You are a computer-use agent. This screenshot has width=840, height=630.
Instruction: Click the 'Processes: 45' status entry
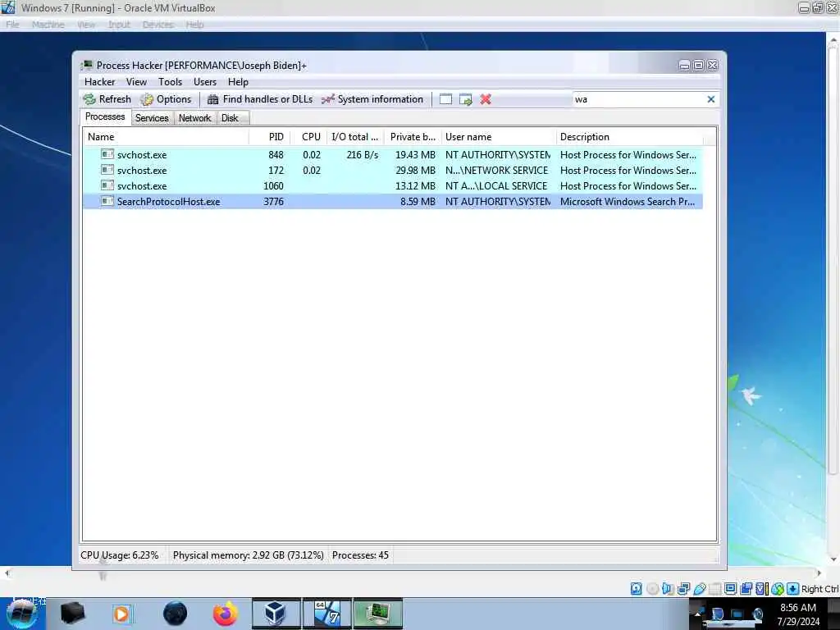(x=360, y=555)
